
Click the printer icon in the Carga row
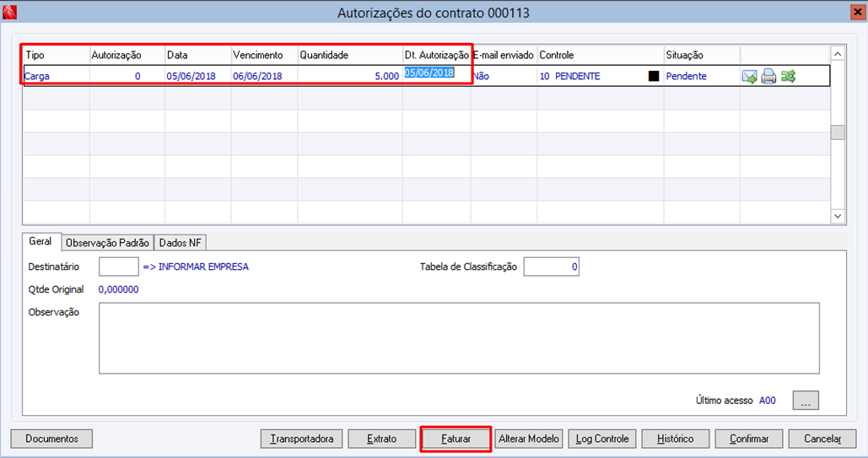coord(768,77)
